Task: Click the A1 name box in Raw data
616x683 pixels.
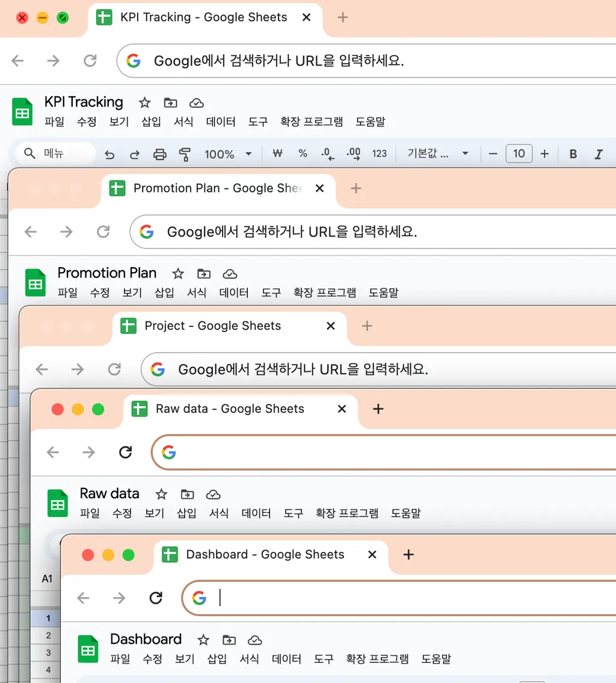Action: pos(46,579)
